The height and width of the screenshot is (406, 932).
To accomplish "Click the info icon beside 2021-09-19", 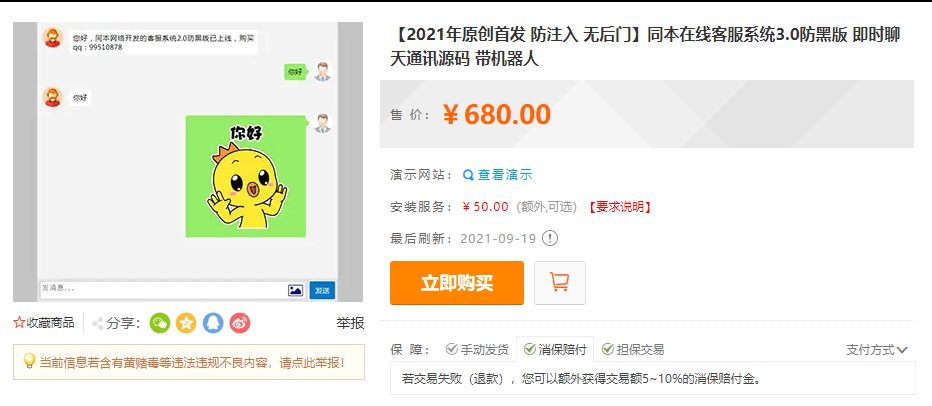I will 550,239.
